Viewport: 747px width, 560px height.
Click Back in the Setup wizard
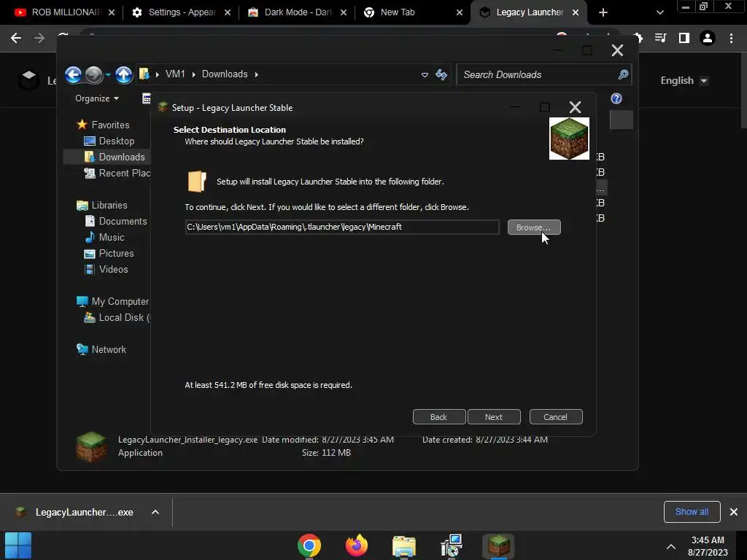(x=438, y=416)
